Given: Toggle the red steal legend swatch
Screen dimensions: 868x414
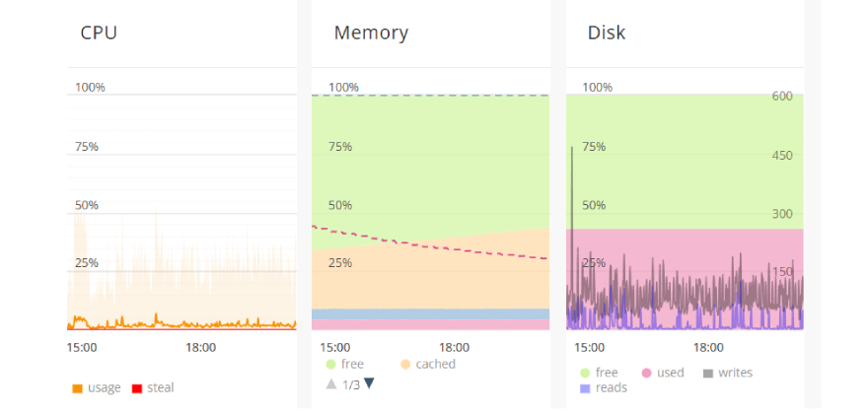Looking at the screenshot, I should [137, 388].
